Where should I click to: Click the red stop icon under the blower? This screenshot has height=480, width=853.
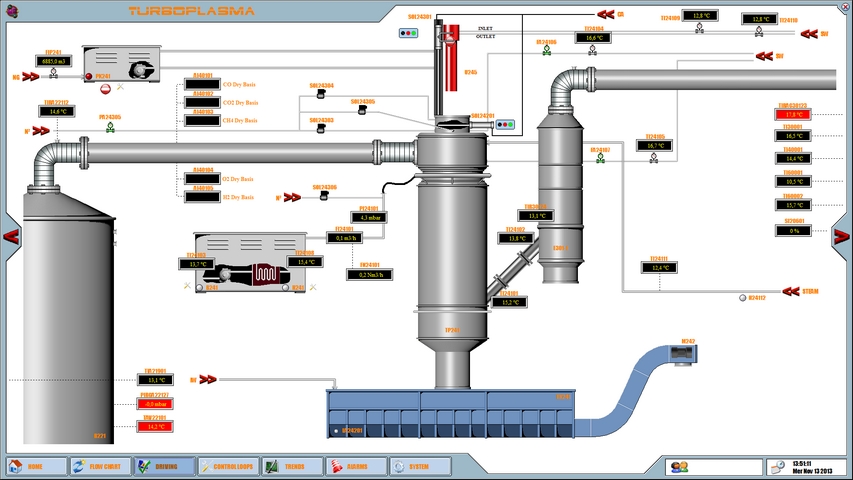[x=106, y=89]
